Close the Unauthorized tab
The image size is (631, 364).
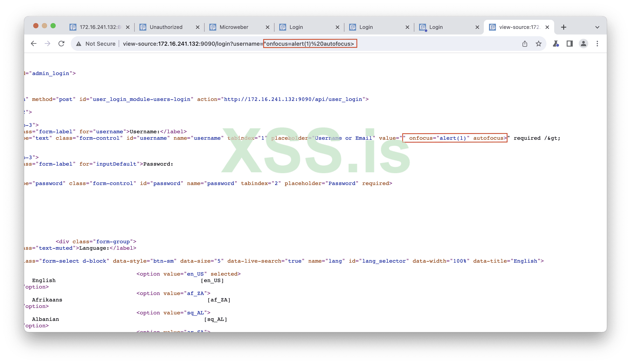coord(198,27)
